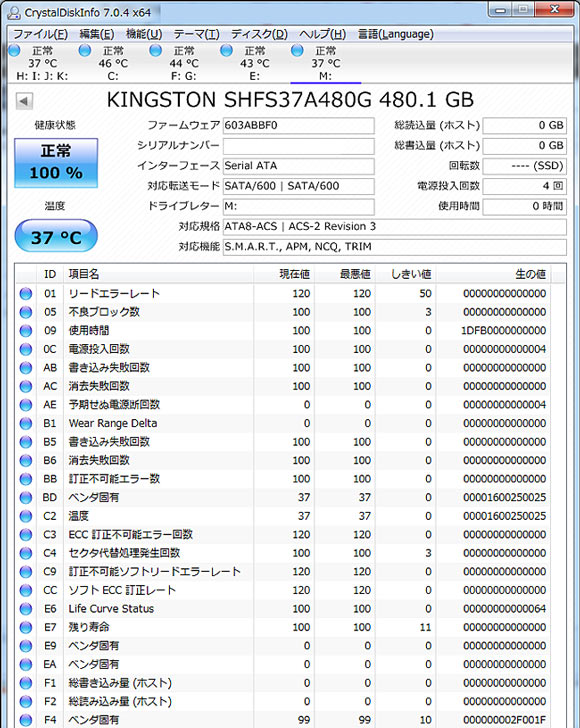580x728 pixels.
Task: Click the 回転数 ---- (SSD) field
Action: pyautogui.click(x=524, y=166)
